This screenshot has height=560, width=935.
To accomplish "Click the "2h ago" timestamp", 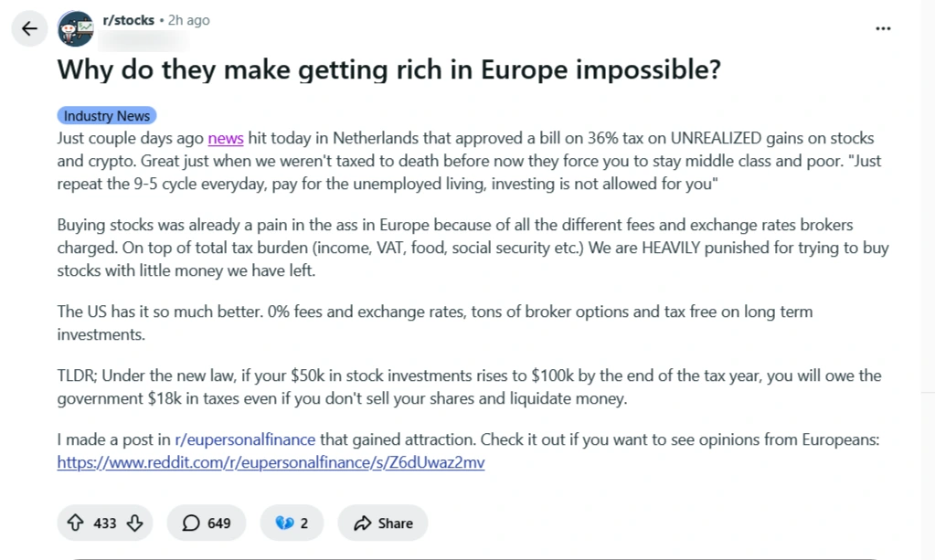I will [x=188, y=20].
